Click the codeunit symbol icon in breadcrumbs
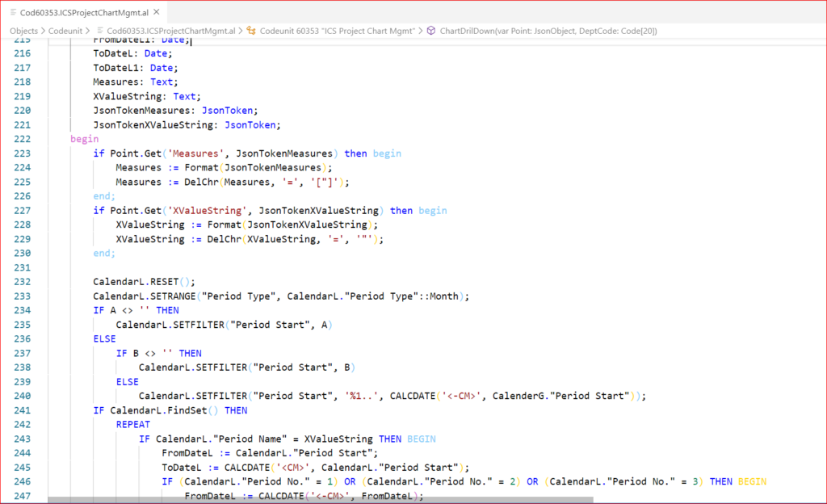This screenshot has width=827, height=504. [251, 31]
